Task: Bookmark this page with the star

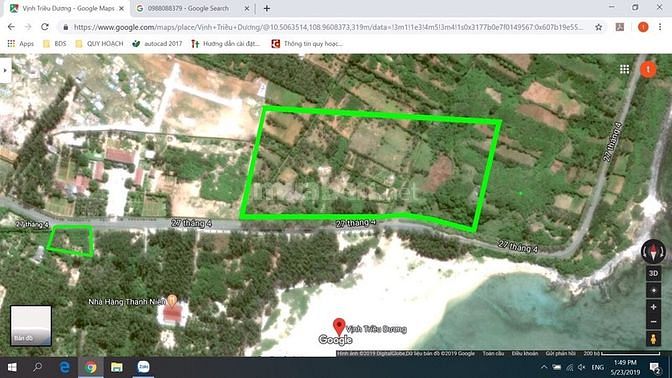Action: coord(599,27)
